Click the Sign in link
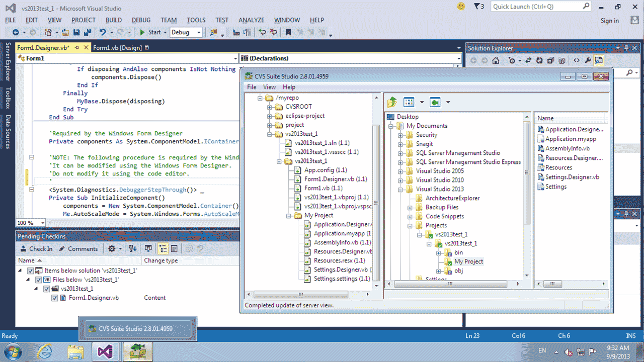 (x=610, y=21)
